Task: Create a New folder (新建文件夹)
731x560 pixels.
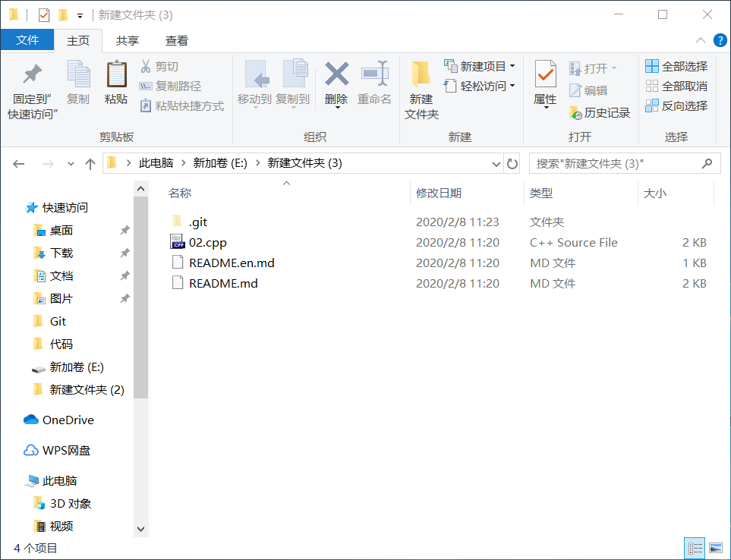Action: click(x=421, y=90)
